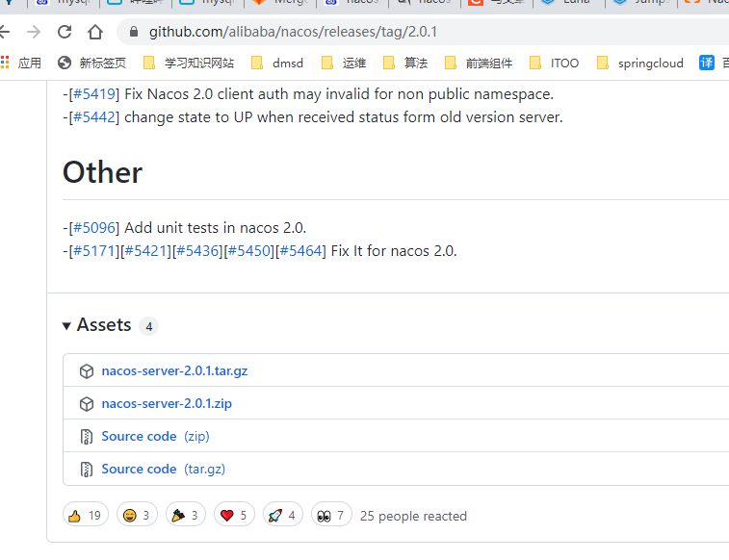Click package icon beside nacos-server-2.0.1.tar.gz
This screenshot has height=560, width=729.
pyautogui.click(x=87, y=371)
